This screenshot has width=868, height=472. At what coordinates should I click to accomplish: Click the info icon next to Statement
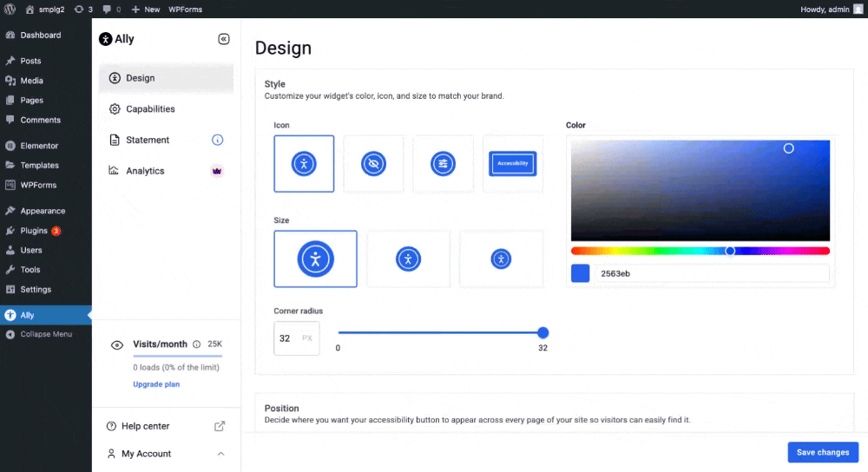(x=218, y=140)
